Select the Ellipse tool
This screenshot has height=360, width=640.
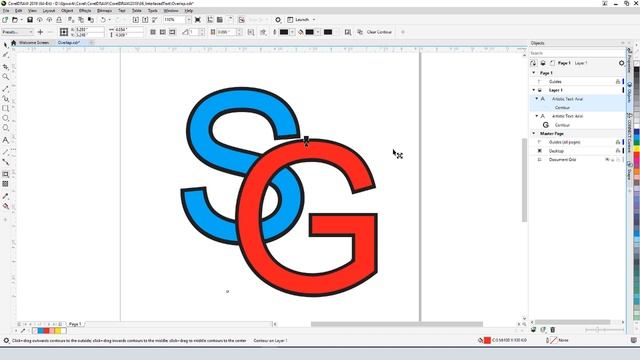pyautogui.click(x=5, y=118)
